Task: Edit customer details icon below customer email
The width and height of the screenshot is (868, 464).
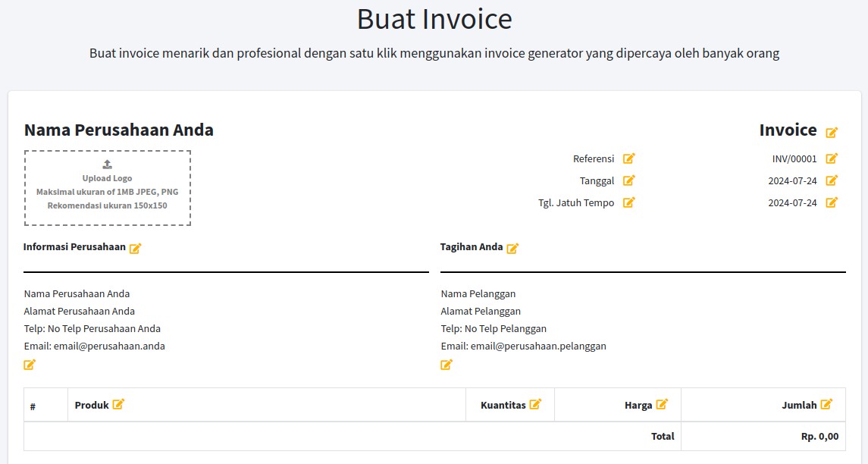Action: (447, 365)
